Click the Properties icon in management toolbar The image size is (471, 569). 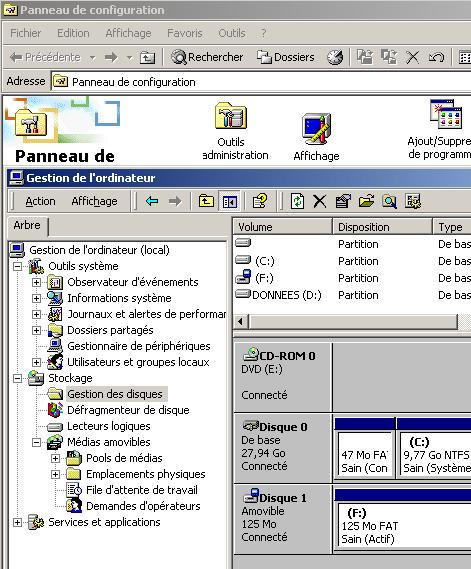click(x=343, y=201)
